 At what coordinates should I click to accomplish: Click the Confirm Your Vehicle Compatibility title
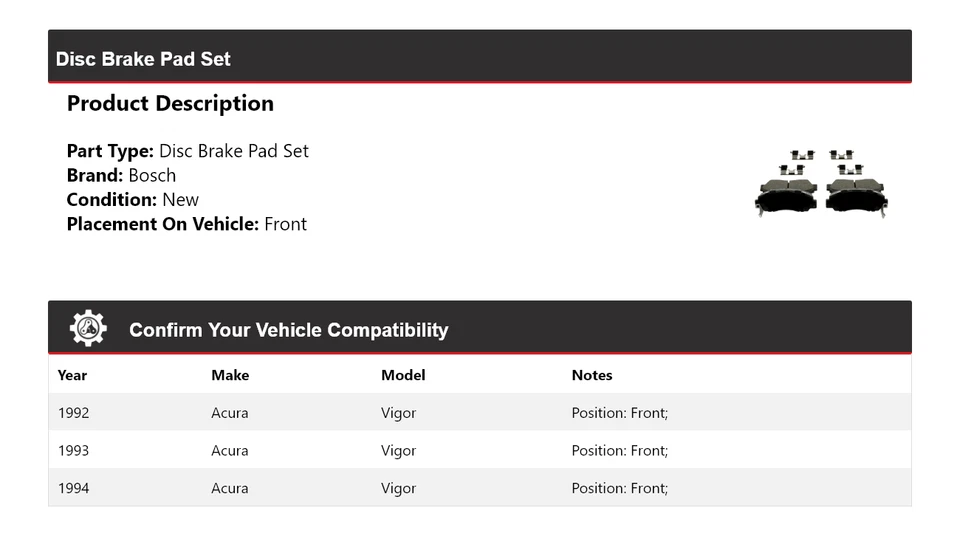point(288,330)
